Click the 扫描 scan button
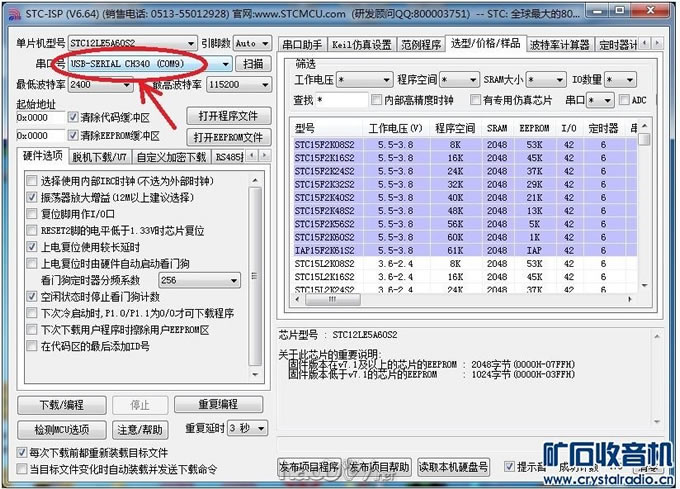Screen dimensions: 680x489 click(x=254, y=64)
